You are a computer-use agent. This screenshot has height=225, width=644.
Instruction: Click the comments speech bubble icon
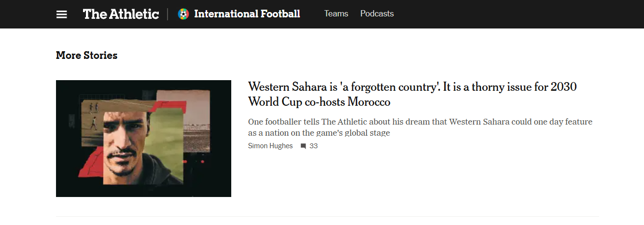[x=303, y=146]
